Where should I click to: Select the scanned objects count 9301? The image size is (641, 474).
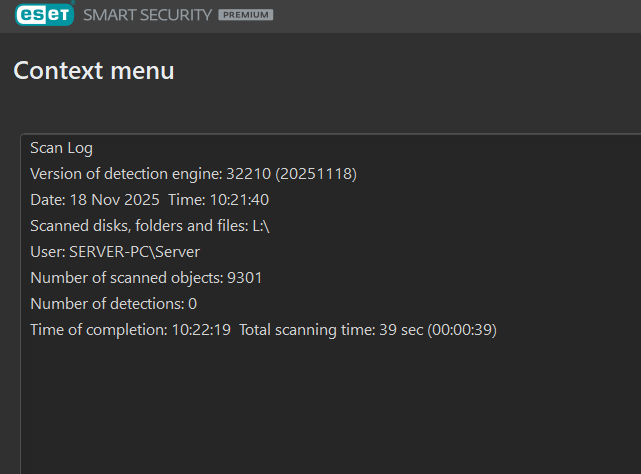coord(245,278)
